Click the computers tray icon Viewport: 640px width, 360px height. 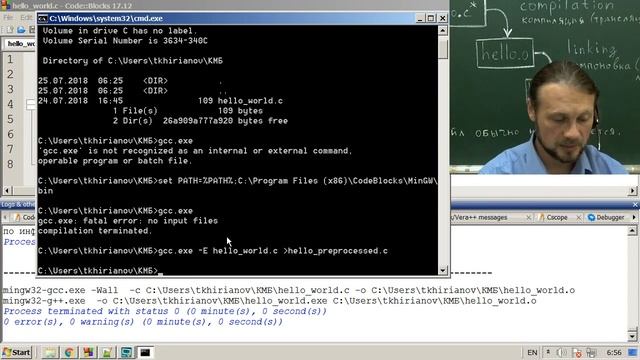(x=591, y=353)
